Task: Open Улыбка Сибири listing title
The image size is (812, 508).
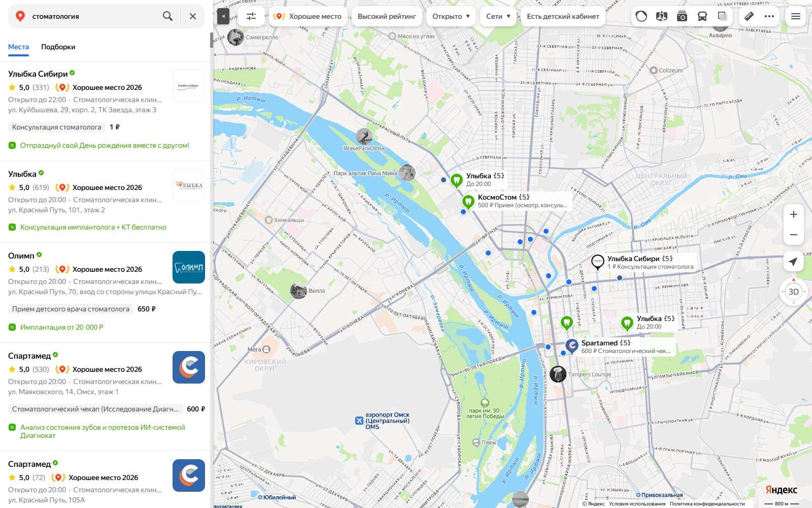Action: [x=38, y=74]
